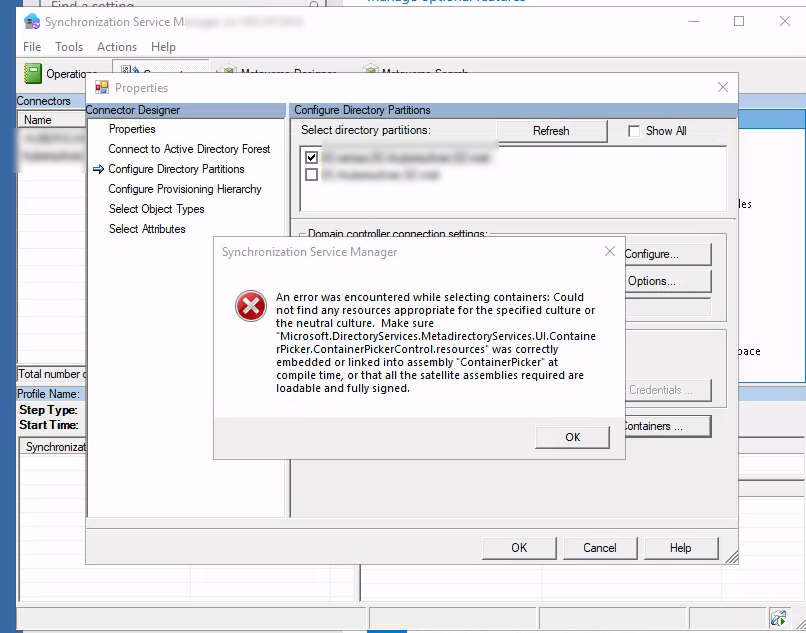Viewport: 806px width, 633px height.
Task: Click the status bar sync icon
Action: (779, 617)
